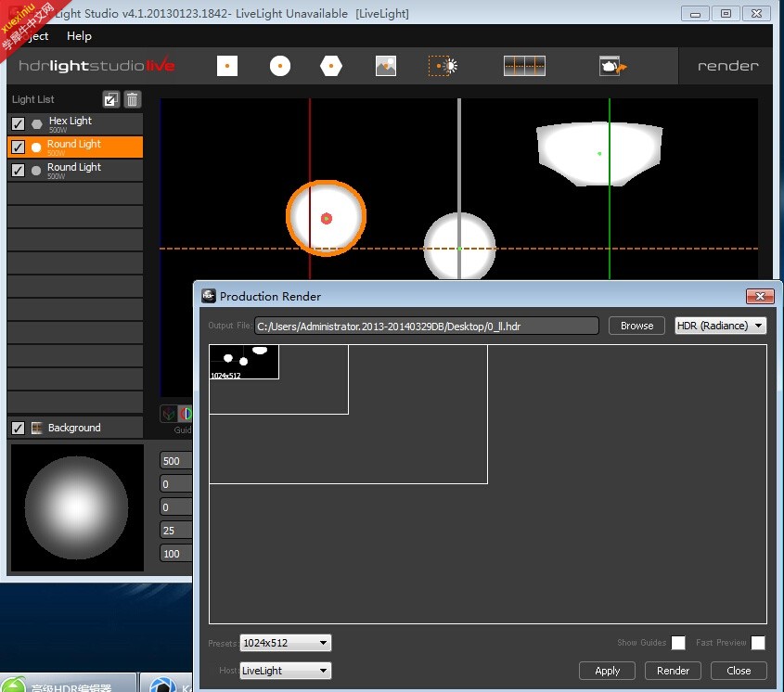Viewport: 784px width, 692px height.
Task: Open the Host LiveLight dropdown
Action: (x=286, y=671)
